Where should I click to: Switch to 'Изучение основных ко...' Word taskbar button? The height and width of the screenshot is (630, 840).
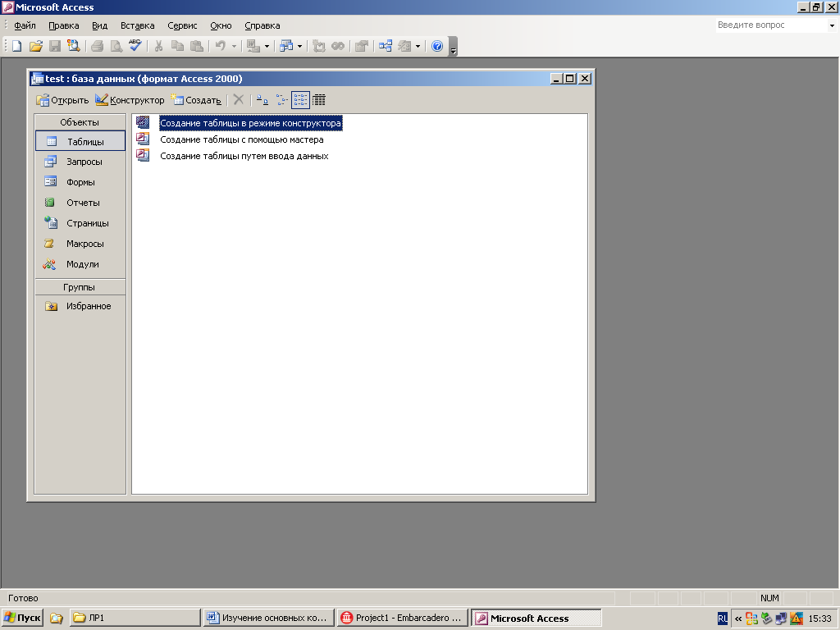268,618
